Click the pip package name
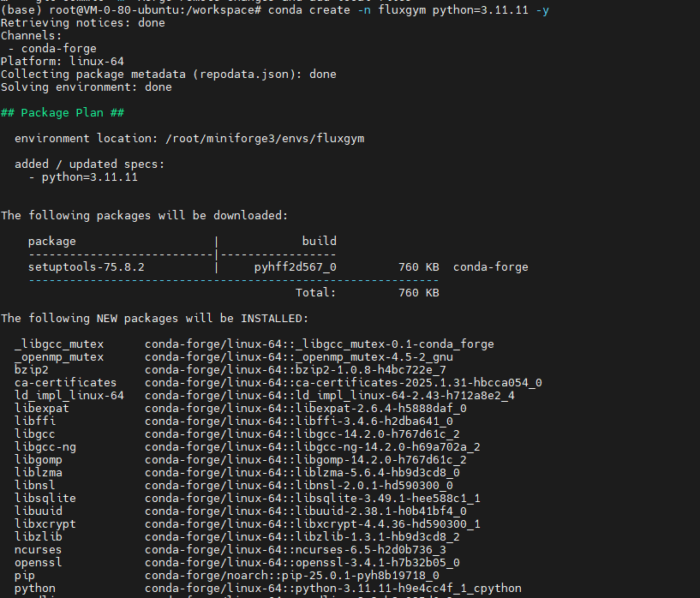 25,576
